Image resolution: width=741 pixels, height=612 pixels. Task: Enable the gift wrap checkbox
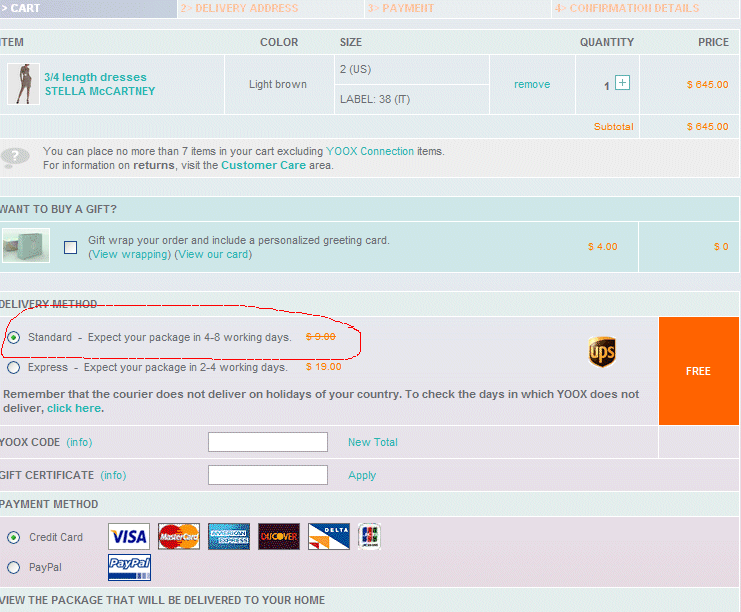coord(70,247)
